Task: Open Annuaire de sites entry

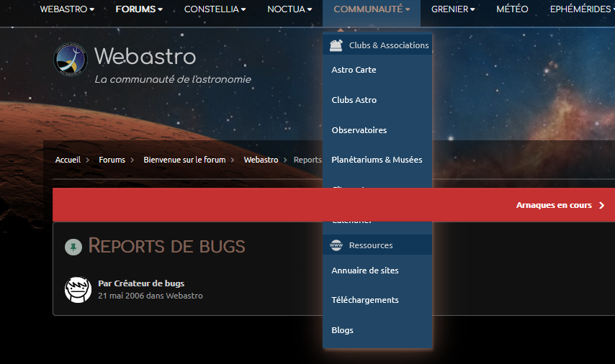Action: click(x=365, y=270)
